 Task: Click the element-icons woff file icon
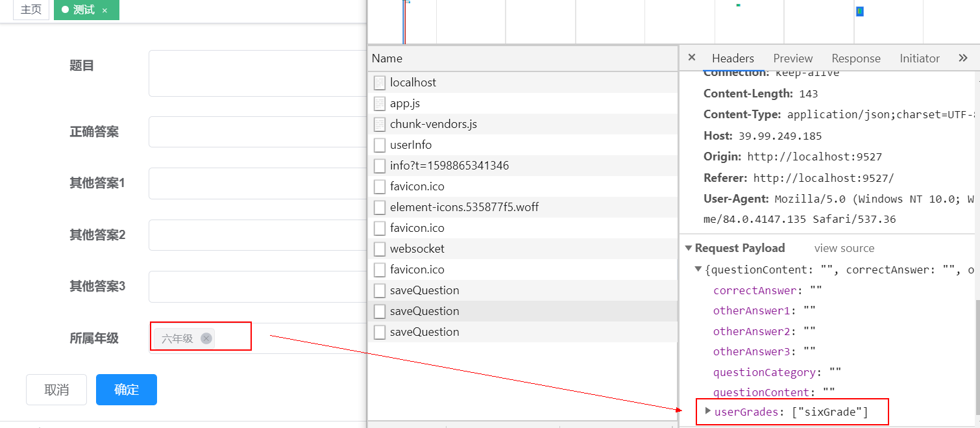tap(380, 207)
